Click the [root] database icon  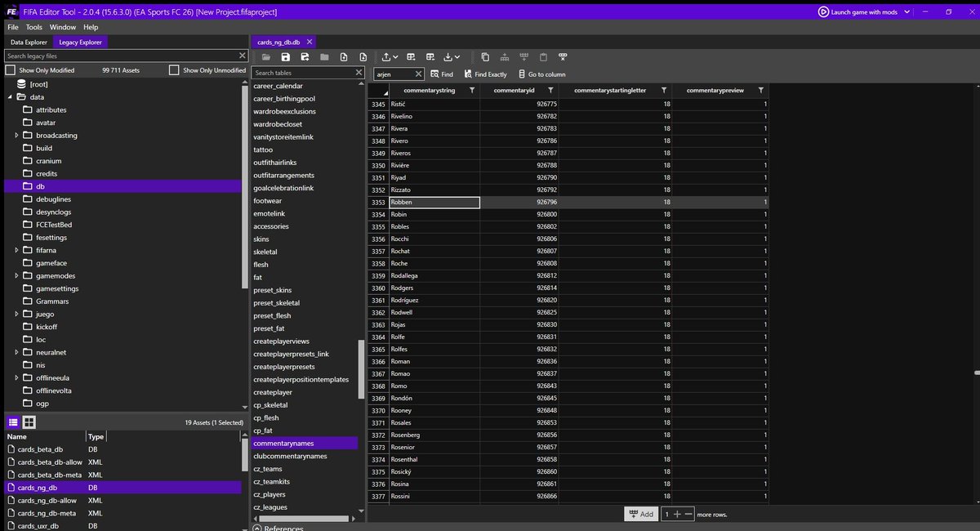point(21,84)
